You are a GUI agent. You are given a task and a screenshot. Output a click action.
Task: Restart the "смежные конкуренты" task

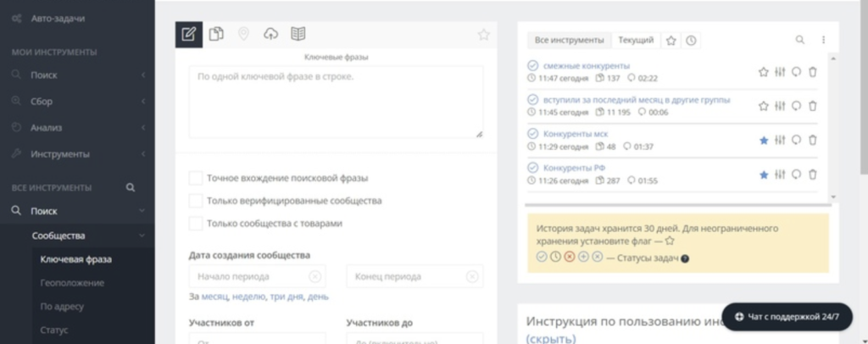point(796,72)
